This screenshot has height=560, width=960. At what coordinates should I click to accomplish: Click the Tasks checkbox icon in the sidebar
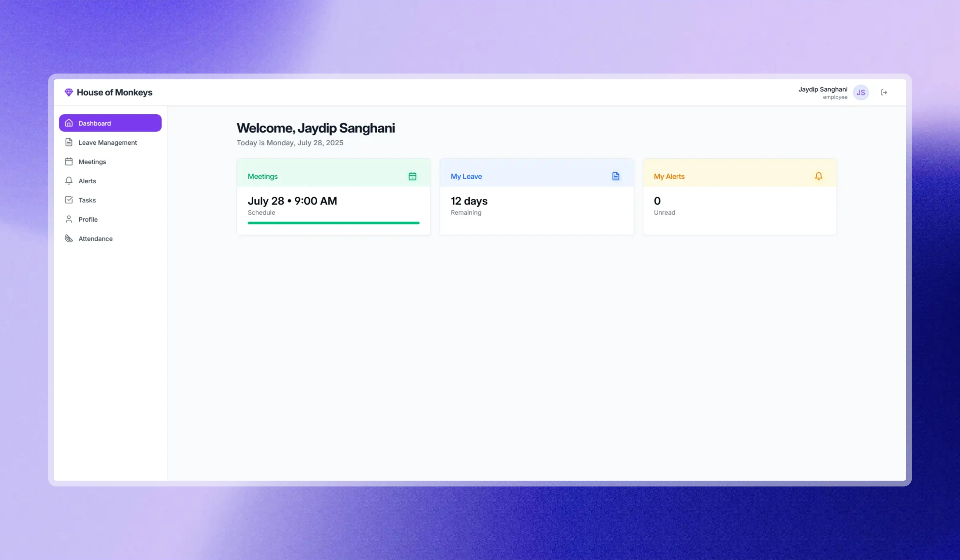(x=69, y=200)
